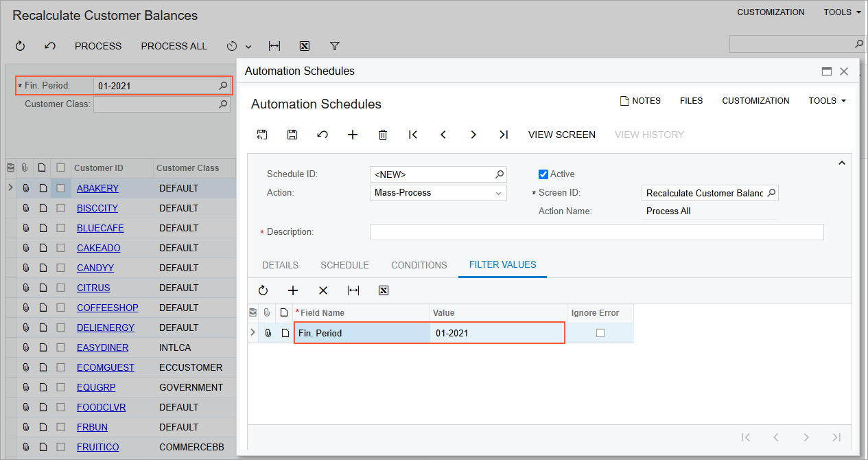The image size is (868, 460).
Task: Click the Save disk icon in Automation Schedules
Action: click(x=292, y=135)
